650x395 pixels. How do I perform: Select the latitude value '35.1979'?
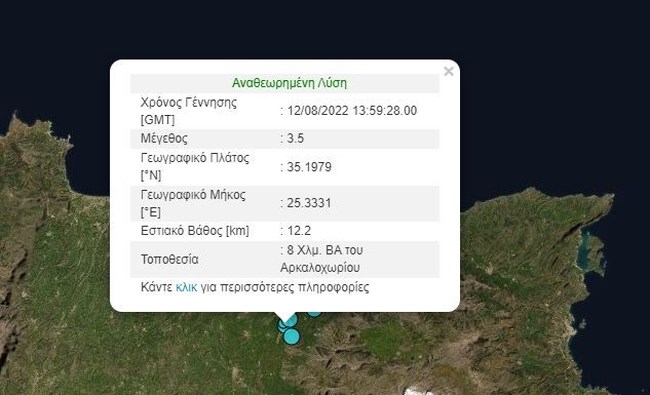coord(309,167)
